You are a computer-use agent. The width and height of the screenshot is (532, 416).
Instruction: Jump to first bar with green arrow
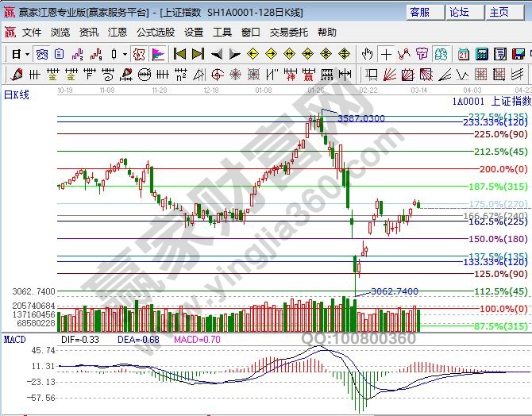[179, 54]
